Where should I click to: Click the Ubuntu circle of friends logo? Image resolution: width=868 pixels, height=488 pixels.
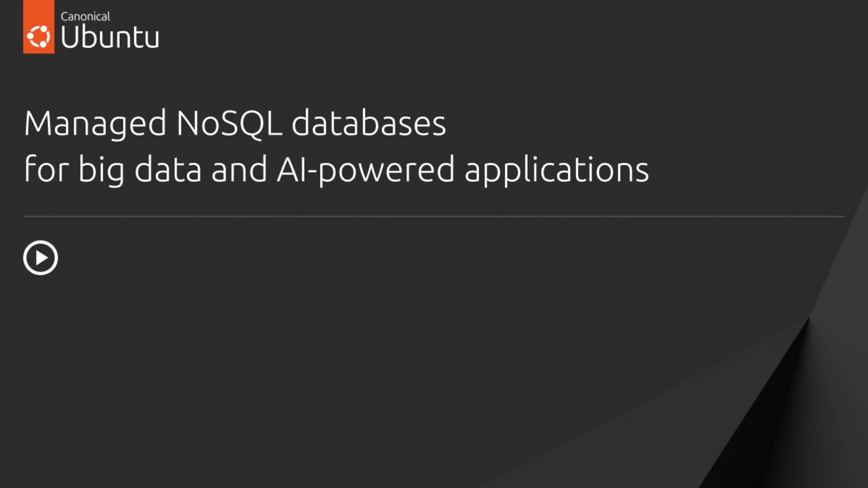(39, 37)
